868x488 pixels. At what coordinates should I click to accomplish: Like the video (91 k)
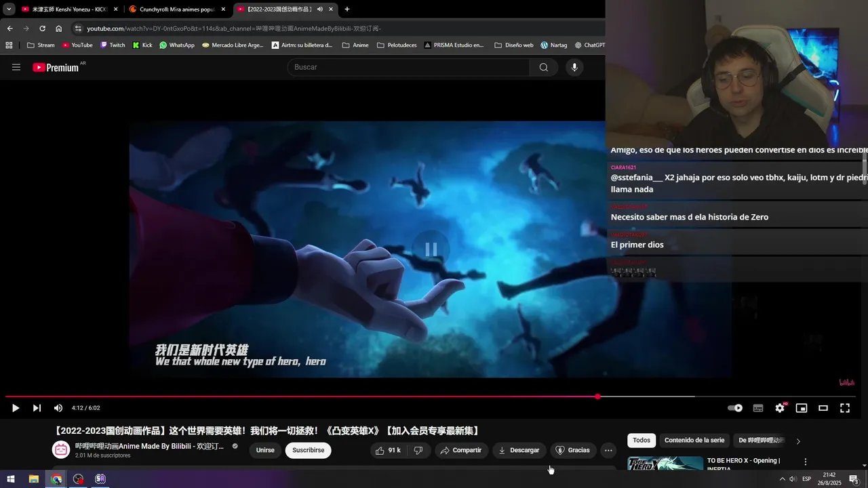pos(389,450)
